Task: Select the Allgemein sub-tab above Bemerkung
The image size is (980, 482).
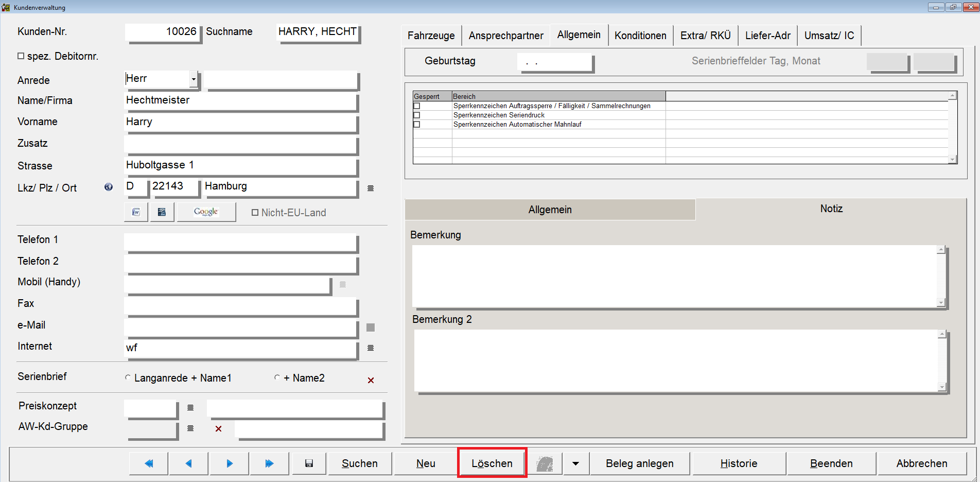Action: [x=550, y=210]
